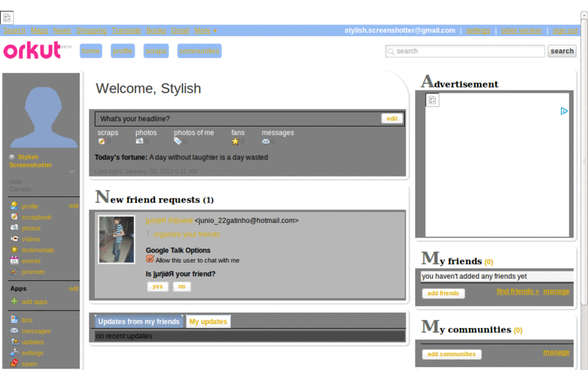Screen dimensions: 588x370
Task: Click the photos camera icon under the headline
Action: click(x=140, y=141)
